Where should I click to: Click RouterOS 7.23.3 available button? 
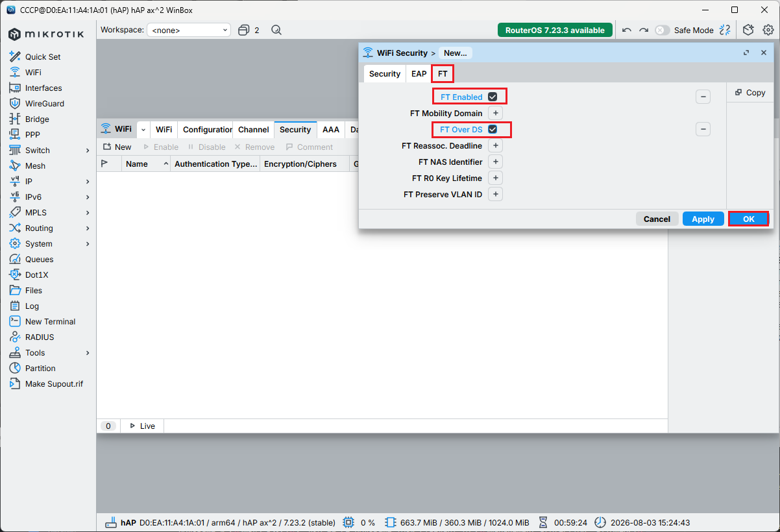[555, 30]
